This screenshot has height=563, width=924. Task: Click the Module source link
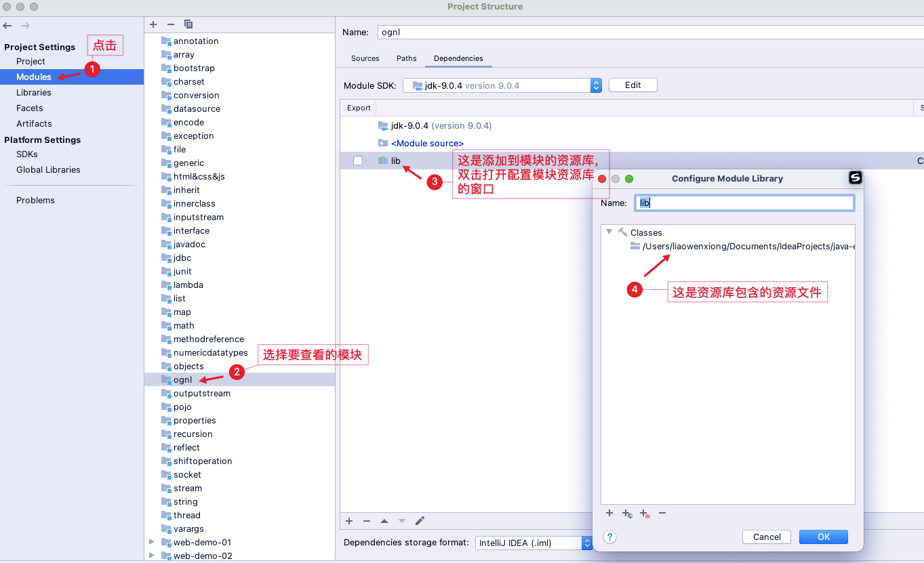click(x=427, y=143)
